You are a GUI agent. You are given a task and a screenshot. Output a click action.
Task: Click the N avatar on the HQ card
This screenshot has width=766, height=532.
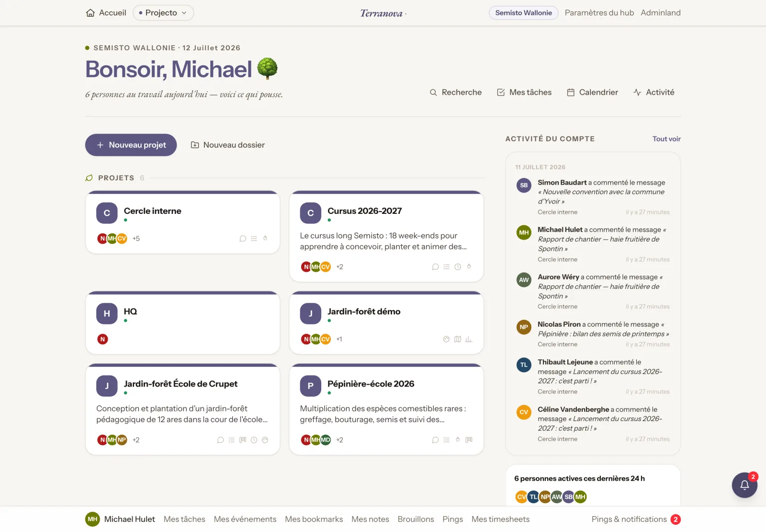[x=102, y=339]
